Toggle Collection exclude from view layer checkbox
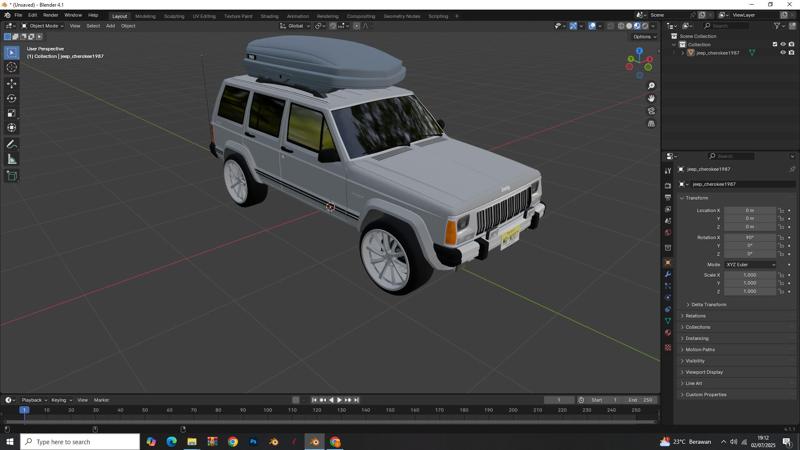The width and height of the screenshot is (800, 450). click(x=774, y=44)
